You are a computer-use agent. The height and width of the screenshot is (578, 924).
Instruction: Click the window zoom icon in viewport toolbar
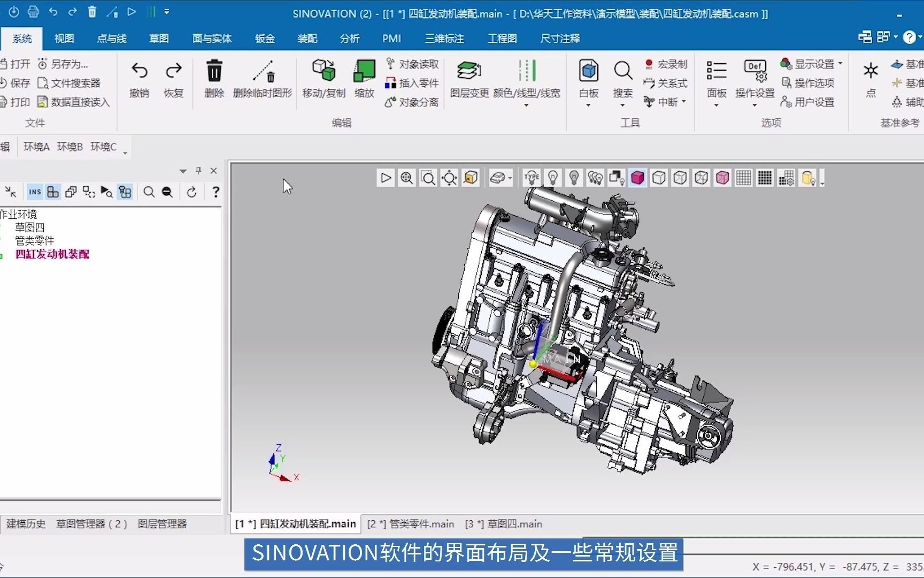pos(428,178)
